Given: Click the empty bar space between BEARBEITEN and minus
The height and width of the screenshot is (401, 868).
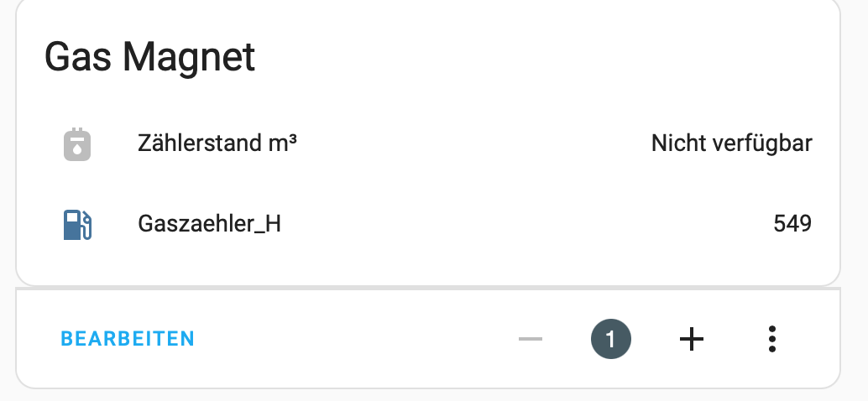Looking at the screenshot, I should coord(353,339).
